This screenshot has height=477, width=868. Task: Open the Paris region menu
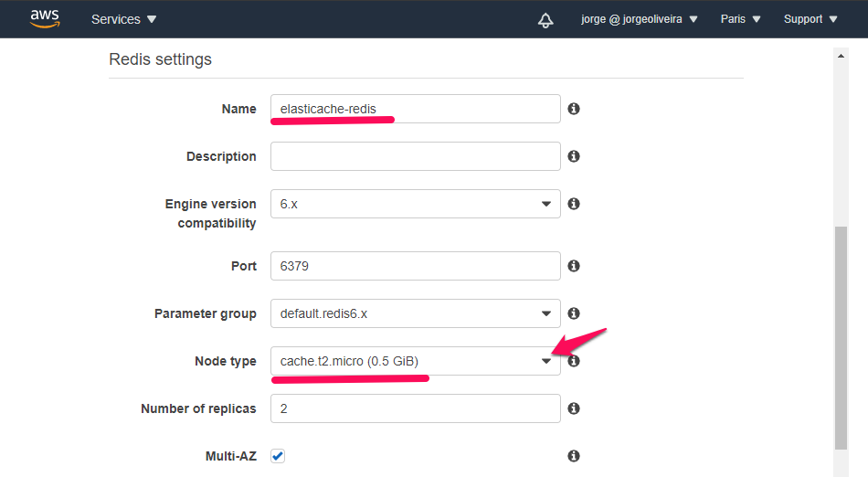[x=740, y=19]
